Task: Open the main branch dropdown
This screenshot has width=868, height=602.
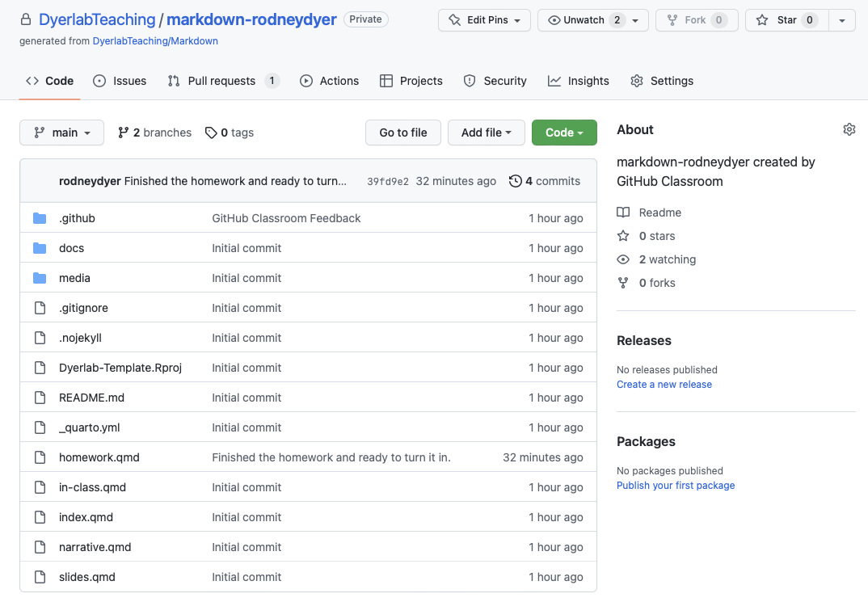Action: click(61, 133)
